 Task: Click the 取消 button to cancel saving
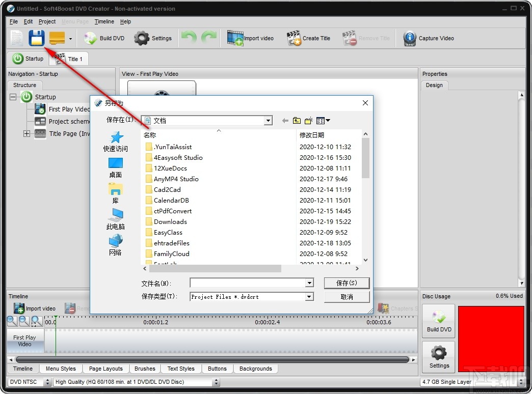pos(347,297)
